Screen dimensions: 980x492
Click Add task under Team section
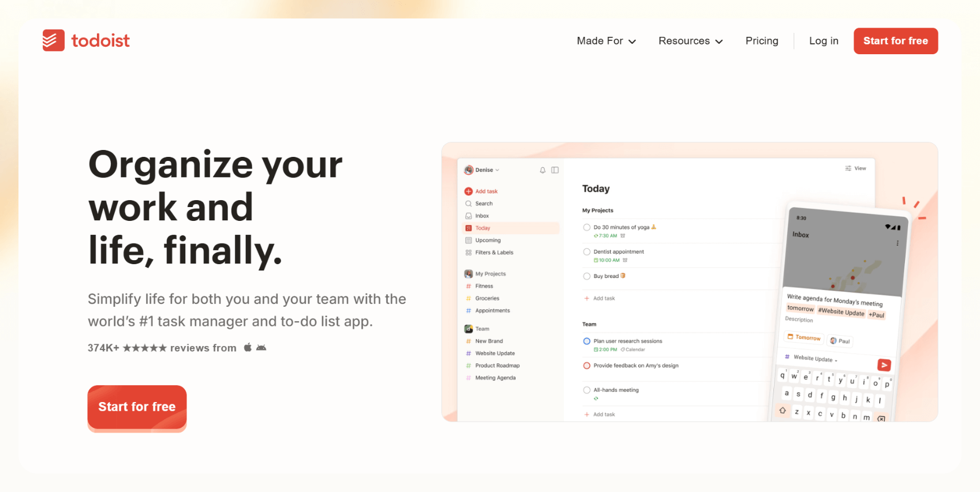point(600,414)
